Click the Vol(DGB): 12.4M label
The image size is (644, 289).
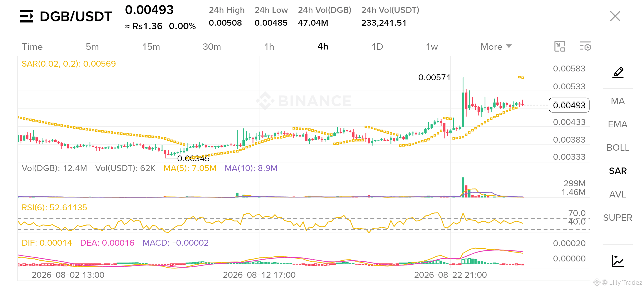coord(54,168)
